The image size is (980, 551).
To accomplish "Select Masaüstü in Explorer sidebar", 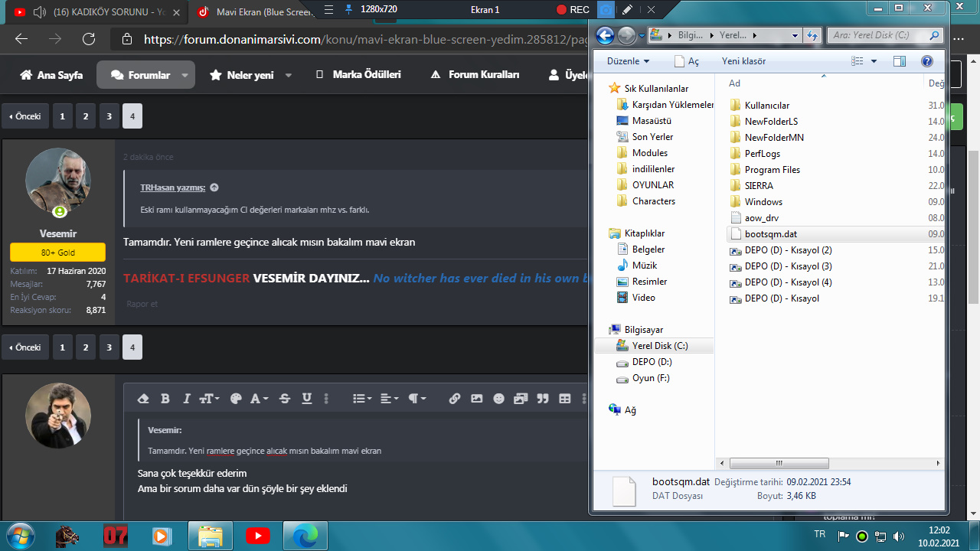I will (x=644, y=121).
